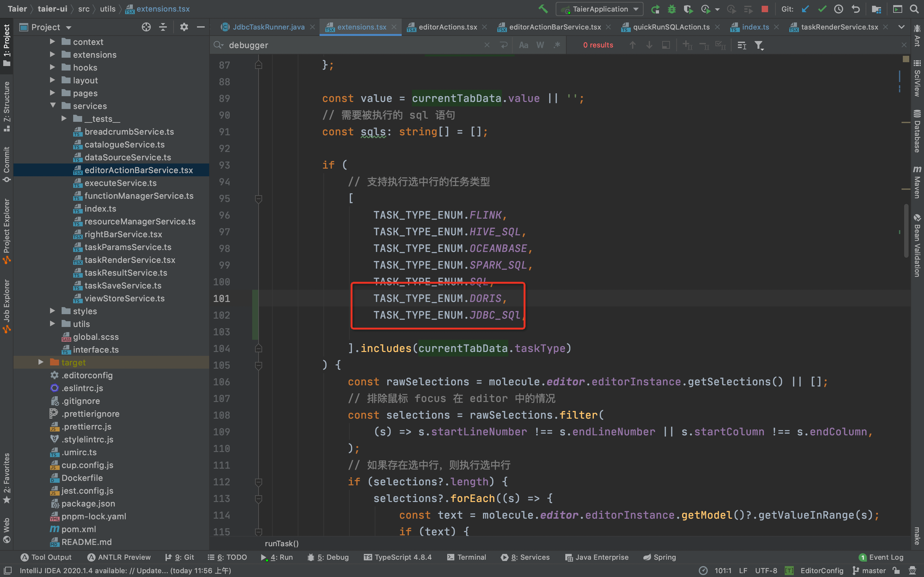Switch to the quickRunSQLAction.ts tab
This screenshot has width=924, height=577.
671,27
